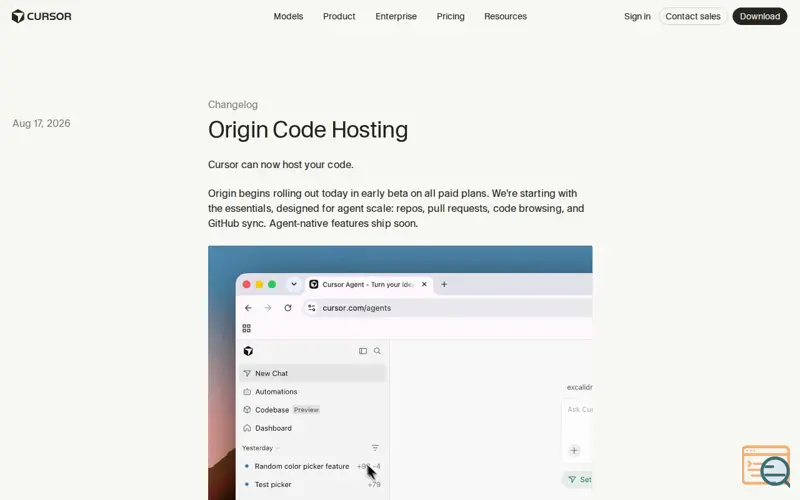Click the cursor.com/agents address bar
Viewport: 800px width, 500px height.
click(x=448, y=308)
